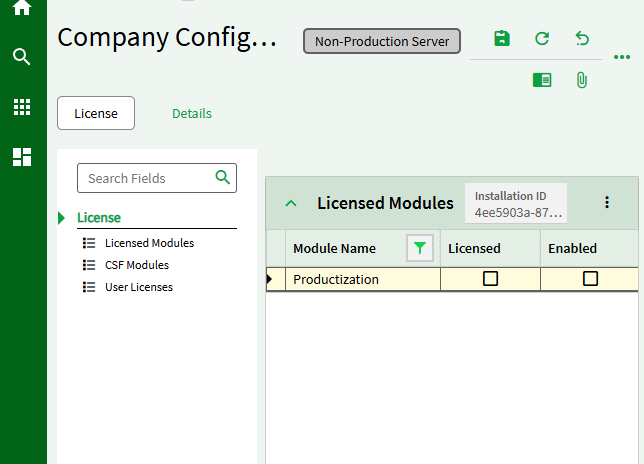The width and height of the screenshot is (644, 464).
Task: Click the paperclip attachments icon
Action: click(582, 80)
